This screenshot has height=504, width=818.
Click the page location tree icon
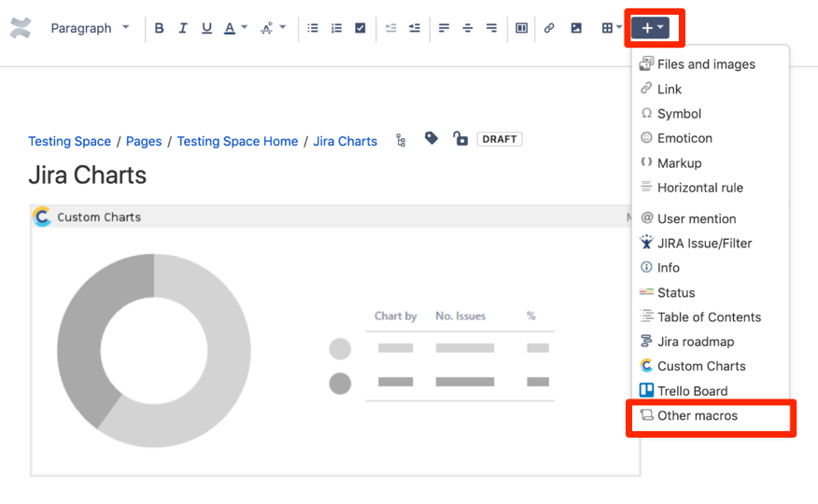point(401,140)
